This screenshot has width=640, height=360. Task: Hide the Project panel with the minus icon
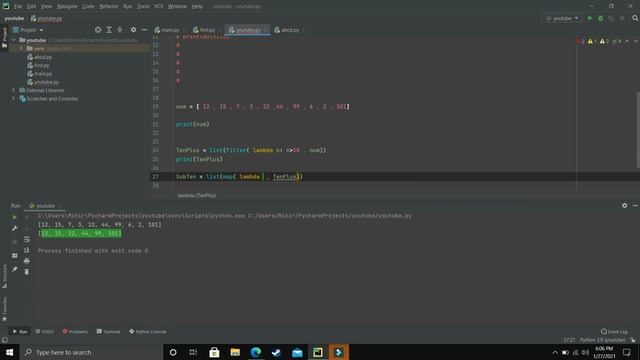pos(144,30)
